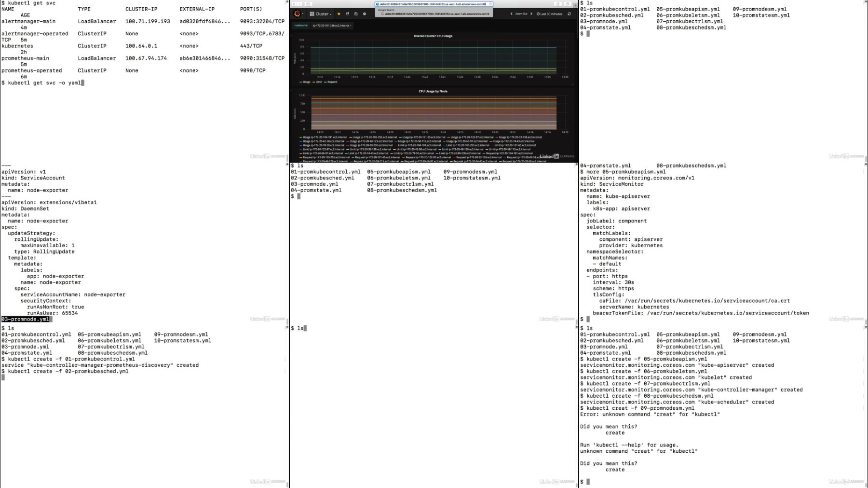
Task: Share the Grafana dashboard
Action: coord(347,14)
